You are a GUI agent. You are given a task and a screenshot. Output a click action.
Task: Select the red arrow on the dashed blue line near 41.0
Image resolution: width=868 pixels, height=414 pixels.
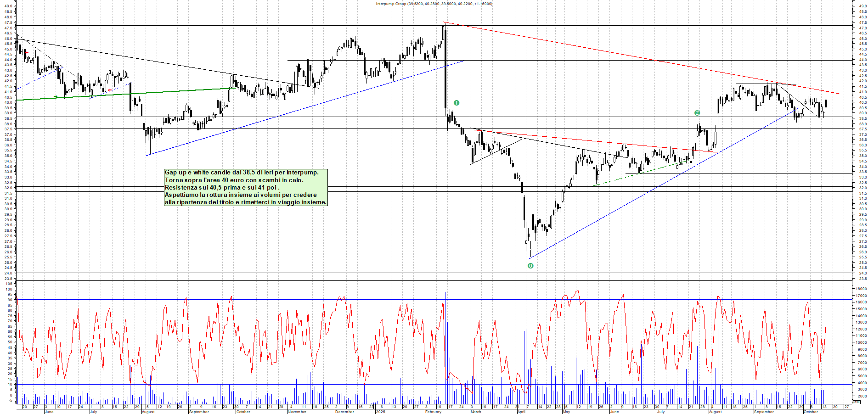coord(110,90)
